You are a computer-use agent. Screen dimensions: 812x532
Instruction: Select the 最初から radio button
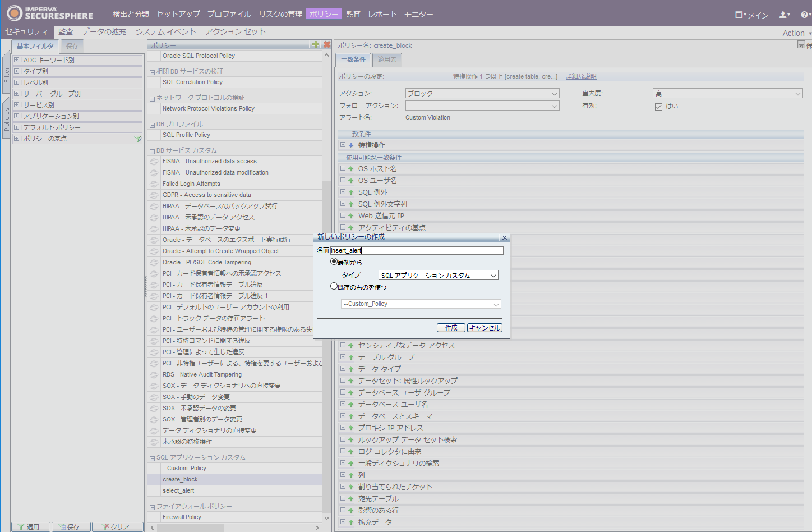click(334, 262)
